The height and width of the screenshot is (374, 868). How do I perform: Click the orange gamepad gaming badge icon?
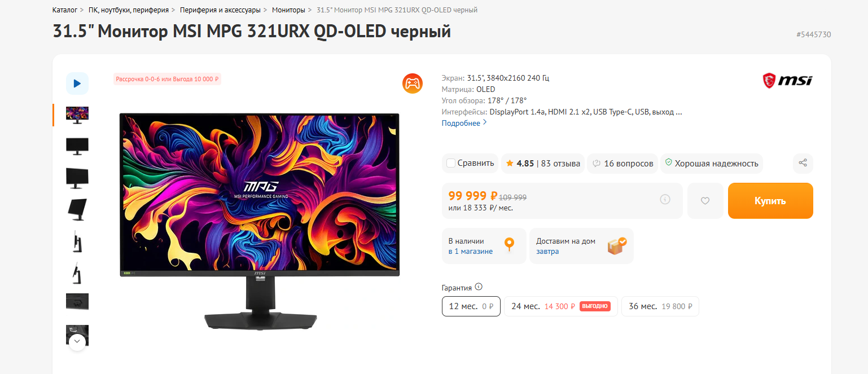[412, 83]
